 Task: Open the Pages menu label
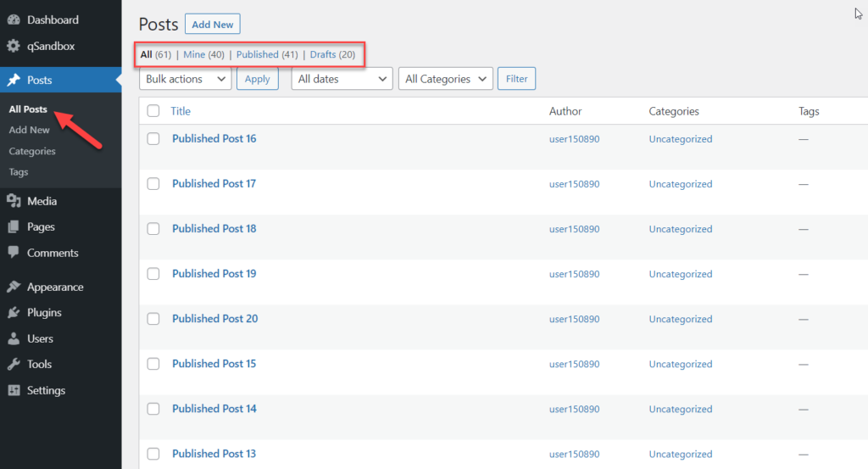point(41,226)
